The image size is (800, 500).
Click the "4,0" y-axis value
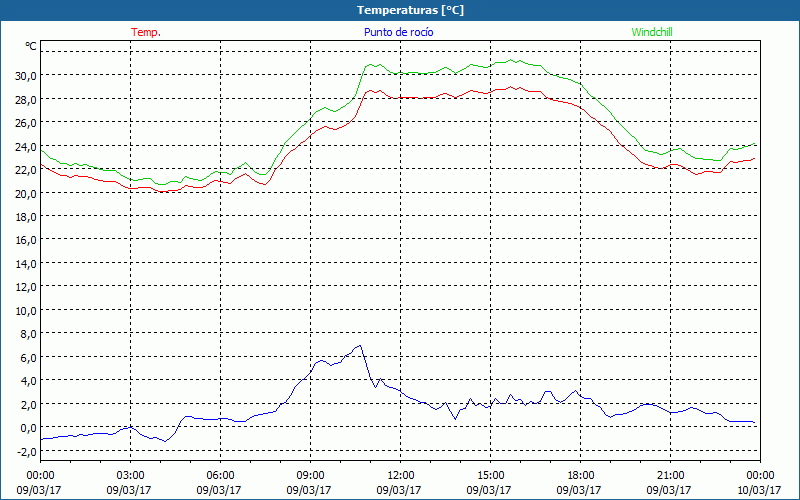click(28, 381)
